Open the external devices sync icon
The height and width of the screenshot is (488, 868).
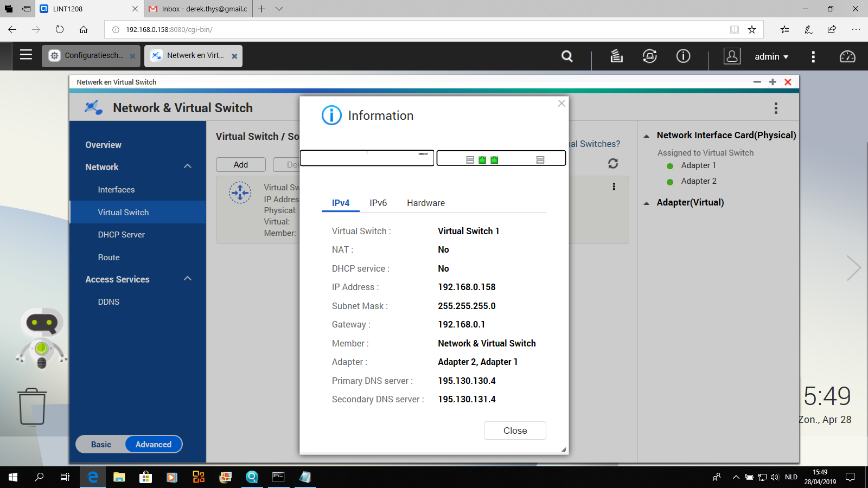[x=649, y=56]
